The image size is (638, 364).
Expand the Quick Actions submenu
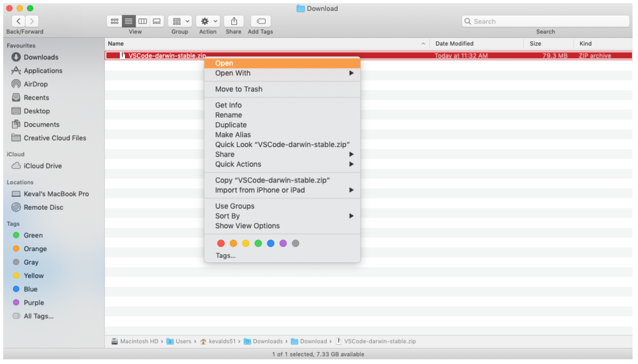point(282,164)
